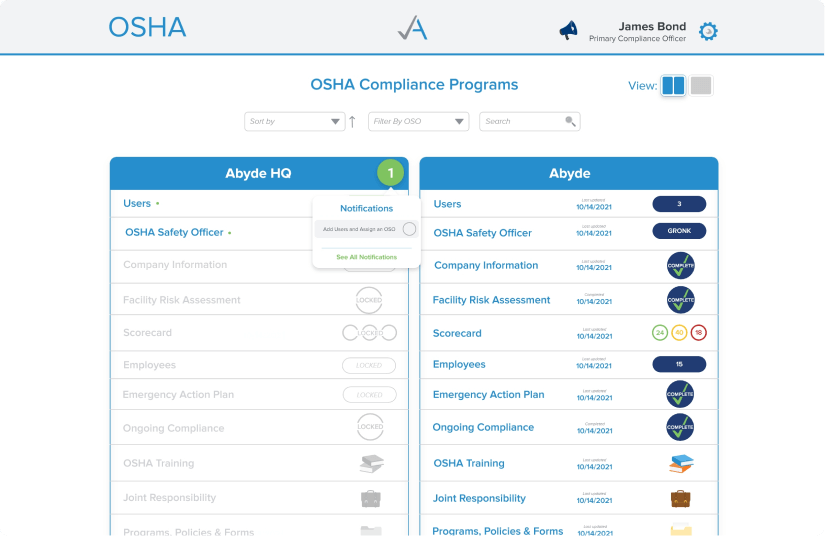Click the locked Facility Risk Assessment badge in Abyde HQ
825x537 pixels.
point(369,300)
